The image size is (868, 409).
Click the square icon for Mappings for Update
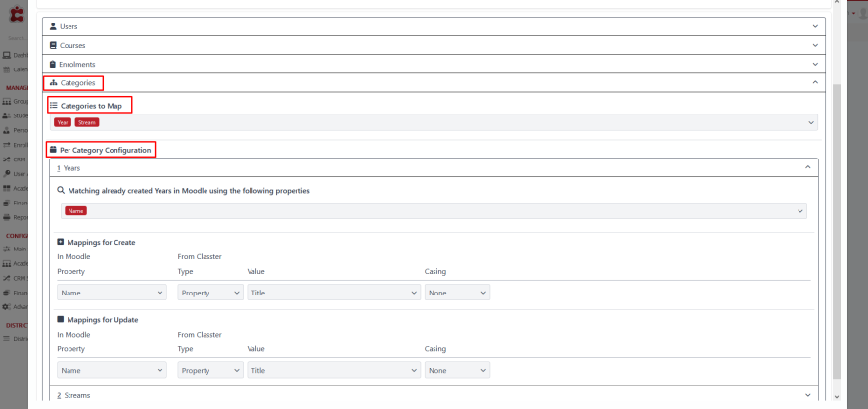[61, 320]
